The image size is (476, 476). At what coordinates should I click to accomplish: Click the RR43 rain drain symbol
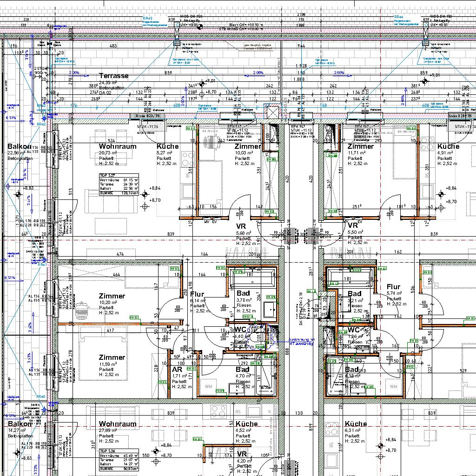177,43
